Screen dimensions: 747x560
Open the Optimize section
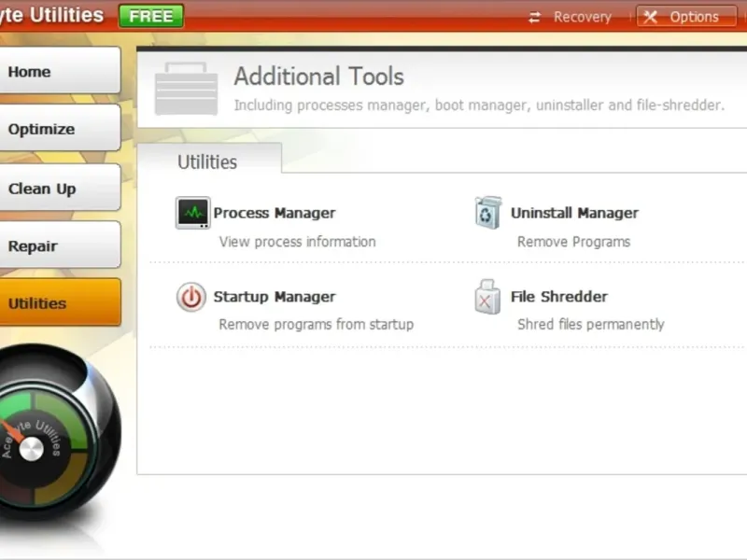(60, 128)
